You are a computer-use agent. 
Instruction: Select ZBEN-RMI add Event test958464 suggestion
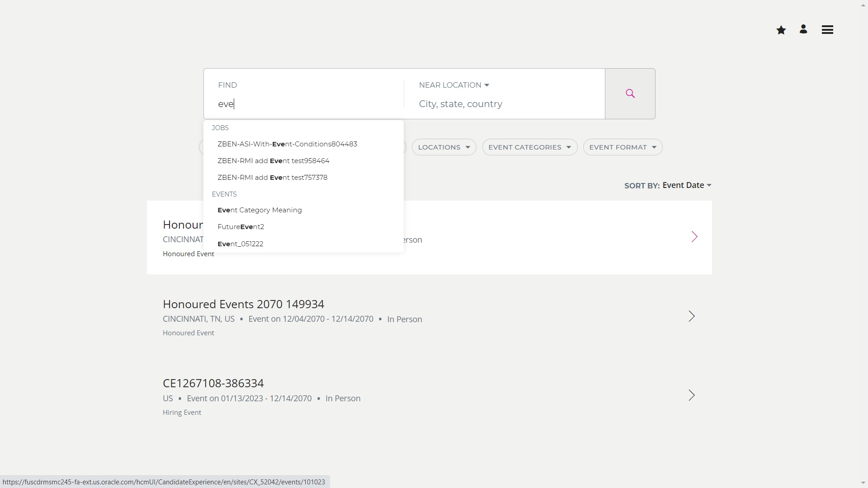click(273, 161)
